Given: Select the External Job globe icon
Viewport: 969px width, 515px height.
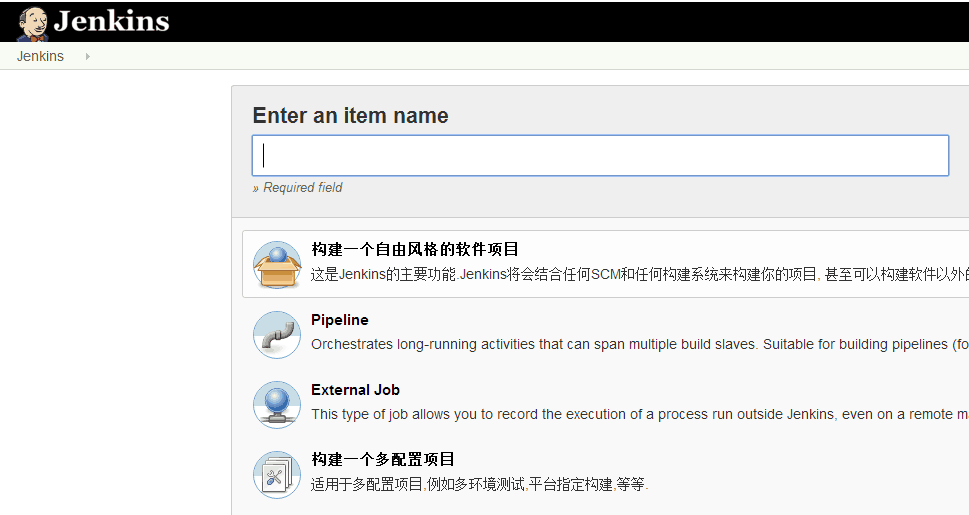Looking at the screenshot, I should [277, 404].
